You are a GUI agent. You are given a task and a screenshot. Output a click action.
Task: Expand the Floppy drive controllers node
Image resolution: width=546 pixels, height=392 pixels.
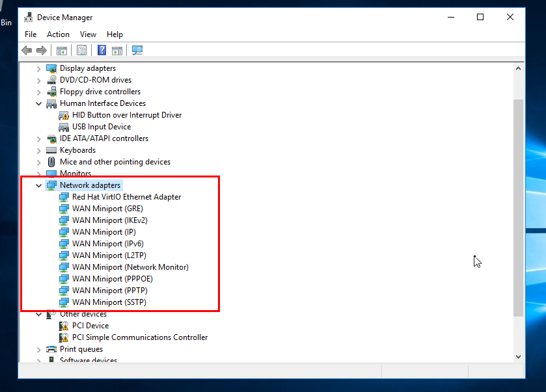pyautogui.click(x=38, y=92)
